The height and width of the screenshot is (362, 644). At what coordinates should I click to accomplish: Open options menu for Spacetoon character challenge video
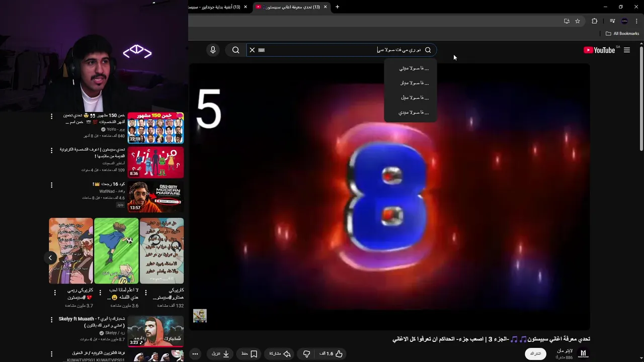tap(51, 150)
